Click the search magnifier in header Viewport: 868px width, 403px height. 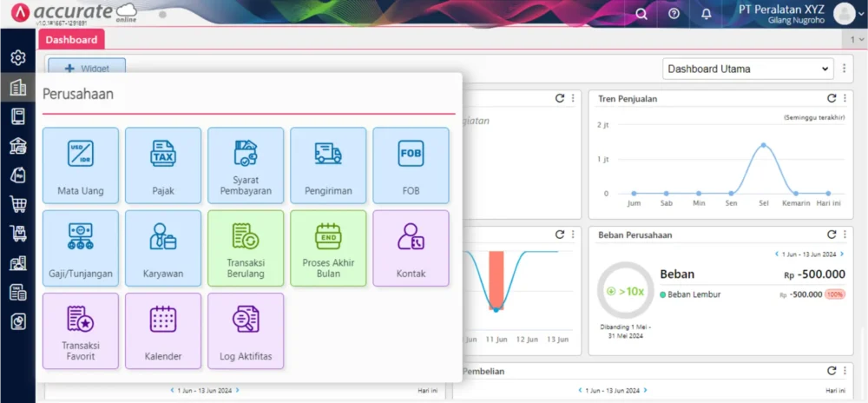(641, 14)
